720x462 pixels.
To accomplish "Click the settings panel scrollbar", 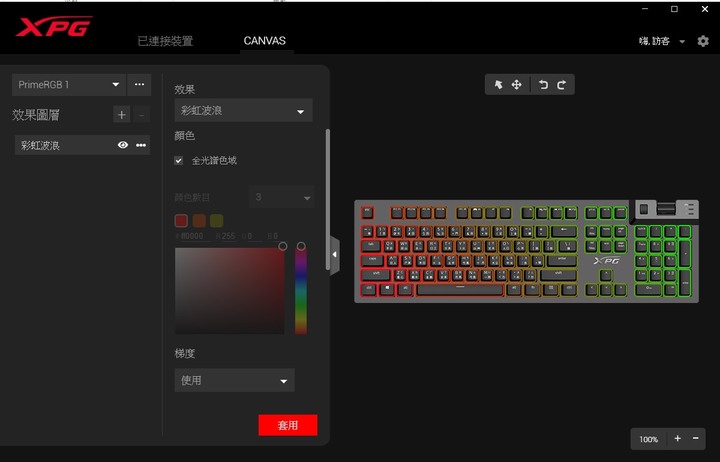I will [328, 200].
